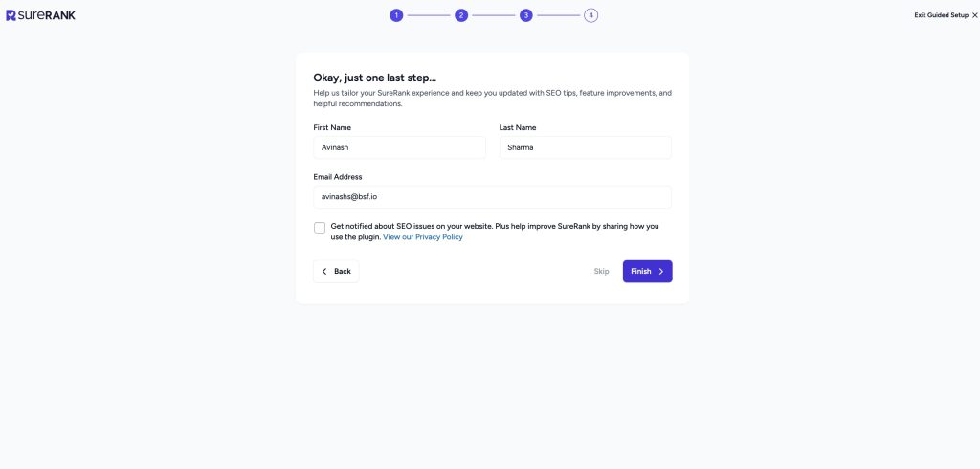Enable the SEO issues notification checkbox
This screenshot has height=469, width=980.
(x=320, y=228)
